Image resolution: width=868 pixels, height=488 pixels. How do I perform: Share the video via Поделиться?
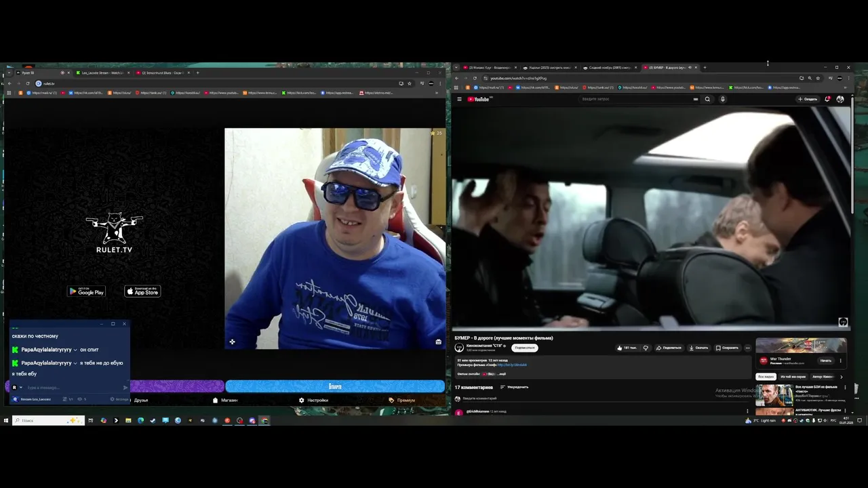coord(669,348)
